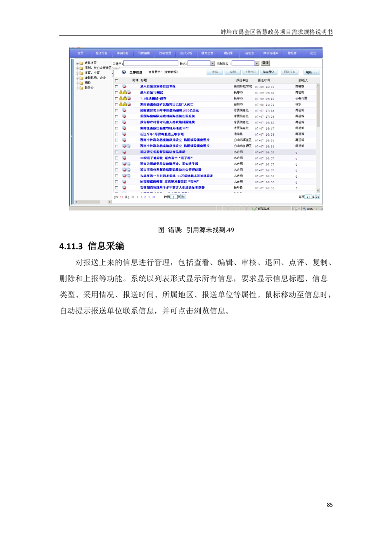Switch to the 通知公告 menu tab
Image resolution: width=392 pixels, height=555 pixels.
coord(207,53)
